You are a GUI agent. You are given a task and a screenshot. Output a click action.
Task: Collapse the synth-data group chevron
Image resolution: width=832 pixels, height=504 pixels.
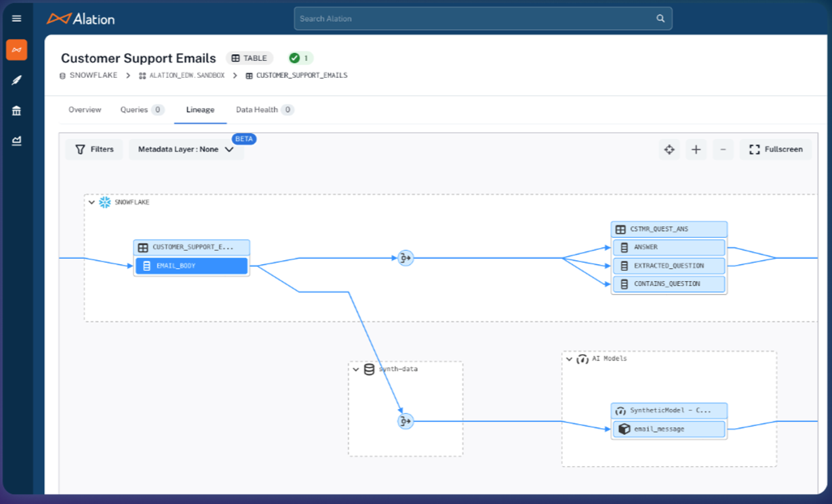click(x=356, y=369)
